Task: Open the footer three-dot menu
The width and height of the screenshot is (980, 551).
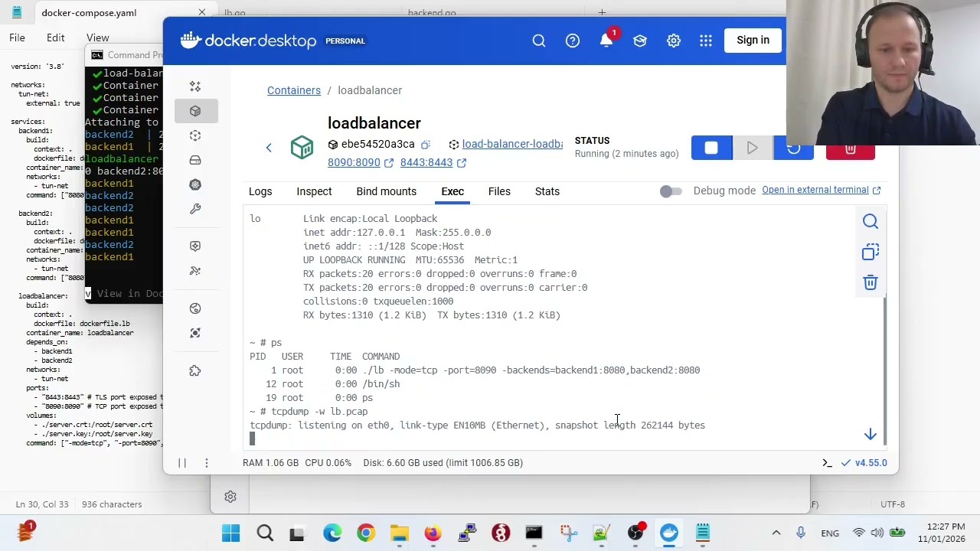Action: coord(206,463)
